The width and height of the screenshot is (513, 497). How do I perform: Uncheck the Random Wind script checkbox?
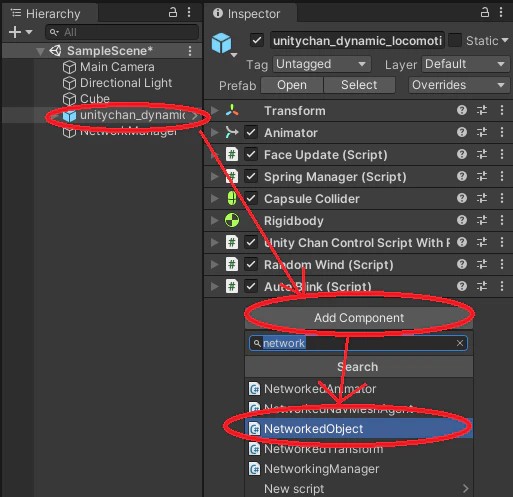[x=251, y=264]
